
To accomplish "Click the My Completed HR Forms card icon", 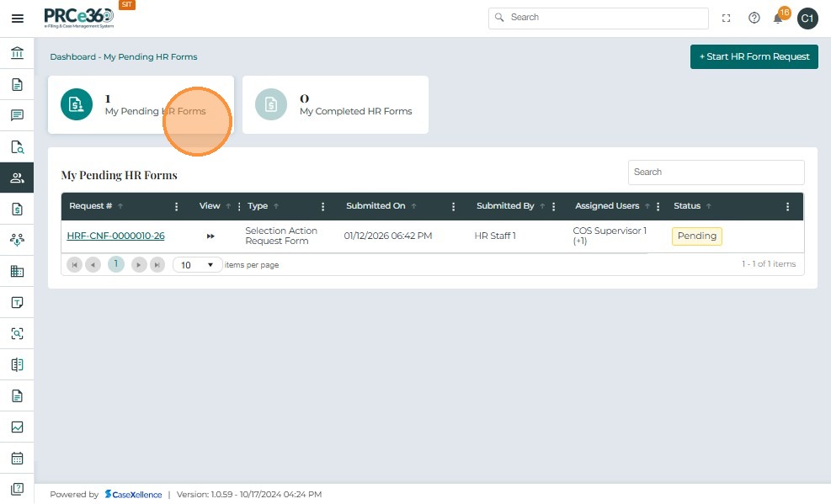I will tap(271, 104).
